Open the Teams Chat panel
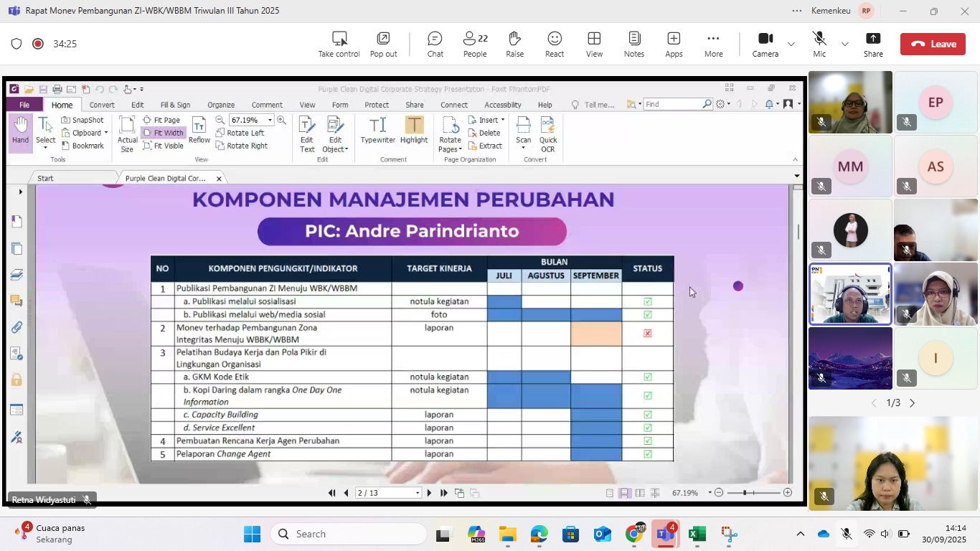The height and width of the screenshot is (551, 980). tap(435, 44)
